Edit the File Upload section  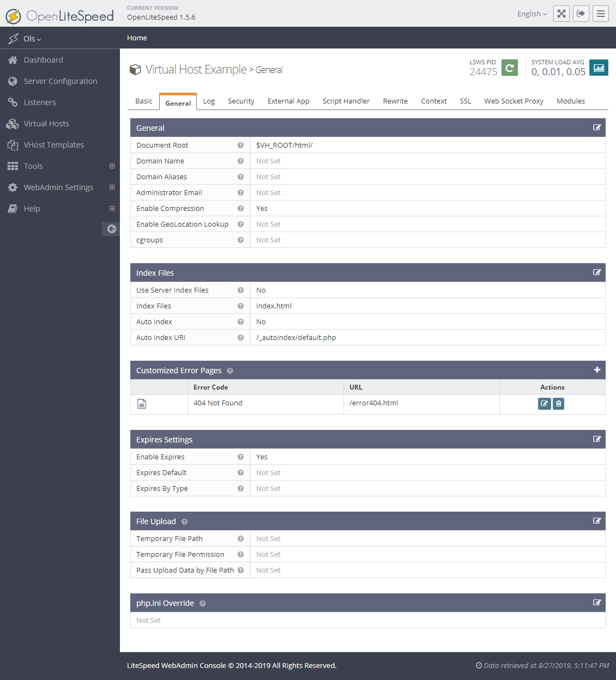tap(597, 521)
